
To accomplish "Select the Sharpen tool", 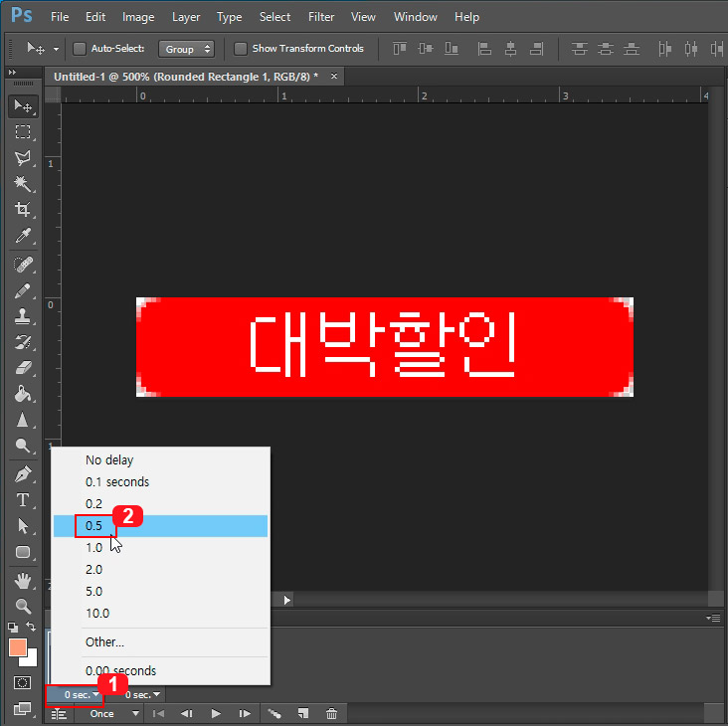I will [23, 420].
